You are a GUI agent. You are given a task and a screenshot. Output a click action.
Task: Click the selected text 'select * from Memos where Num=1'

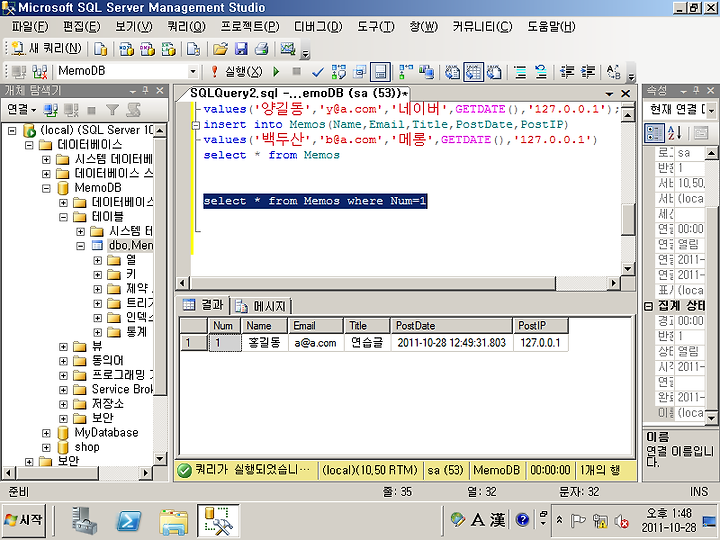(x=315, y=201)
